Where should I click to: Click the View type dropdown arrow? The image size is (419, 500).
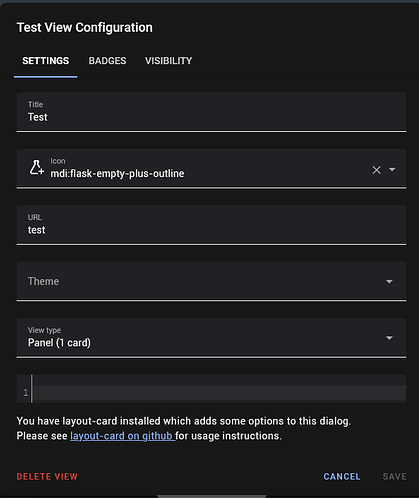click(389, 338)
